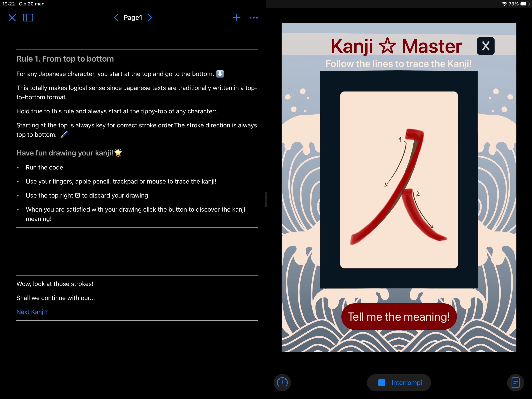Click the Rule 1. From top to bottom heading
The image size is (532, 399).
click(65, 59)
